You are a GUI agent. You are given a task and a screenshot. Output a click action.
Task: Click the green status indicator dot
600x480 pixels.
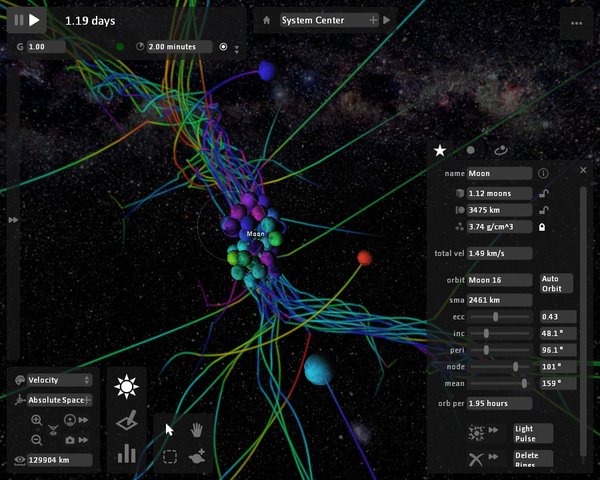click(120, 47)
